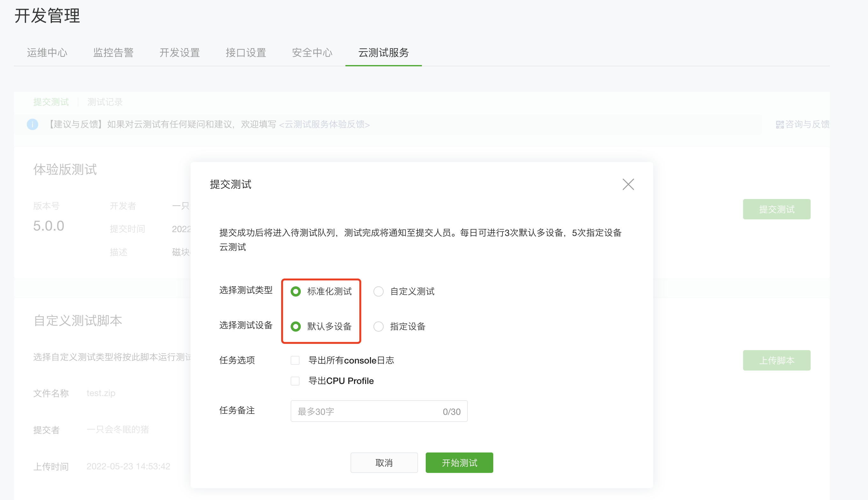This screenshot has height=500, width=868.
Task: Click the QR code icon beside 咨询与反馈
Action: pos(779,125)
